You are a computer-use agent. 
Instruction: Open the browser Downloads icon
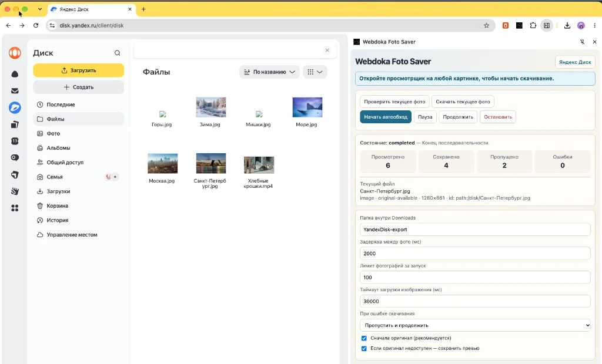[567, 25]
